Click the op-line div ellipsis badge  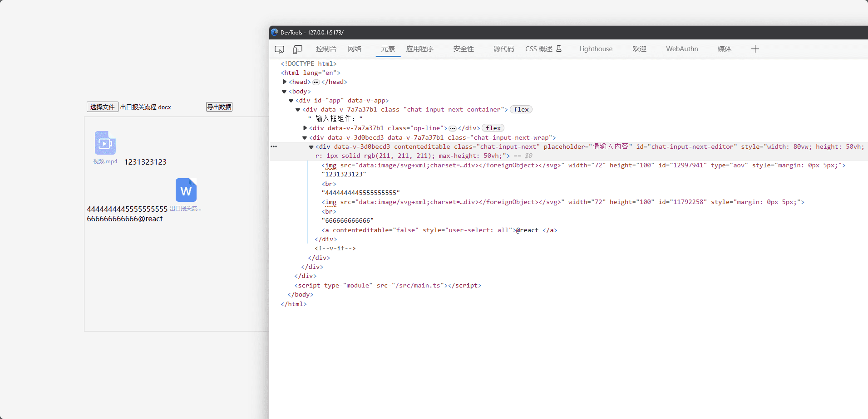[x=453, y=128]
